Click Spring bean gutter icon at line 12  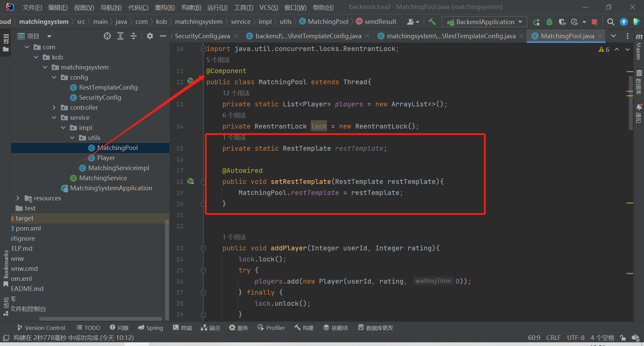pyautogui.click(x=191, y=81)
